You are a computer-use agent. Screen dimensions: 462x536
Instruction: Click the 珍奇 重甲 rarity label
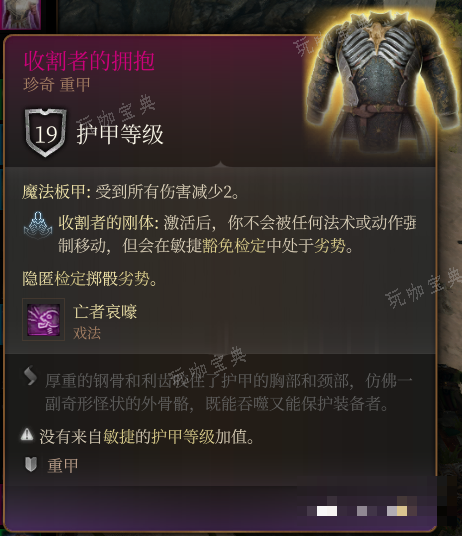57,84
